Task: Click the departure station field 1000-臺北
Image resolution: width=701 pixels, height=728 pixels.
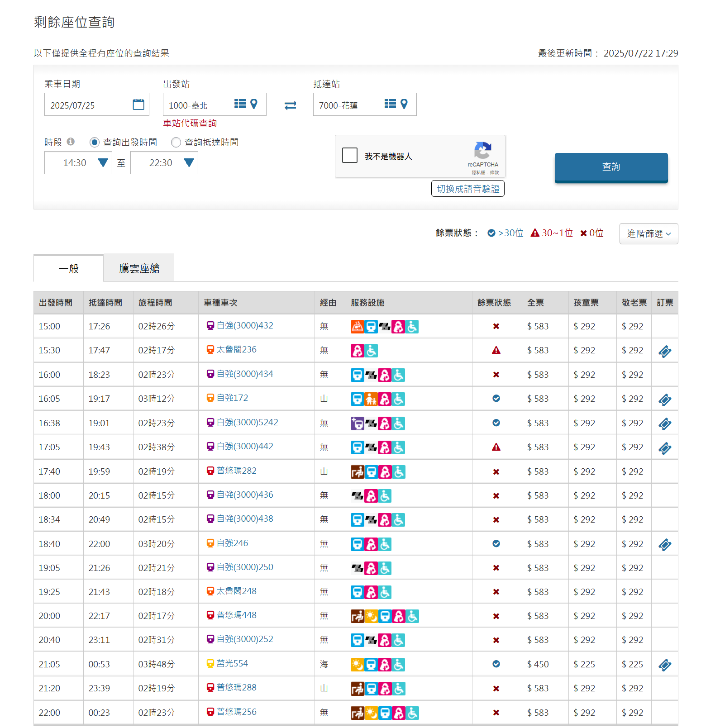Action: click(215, 105)
